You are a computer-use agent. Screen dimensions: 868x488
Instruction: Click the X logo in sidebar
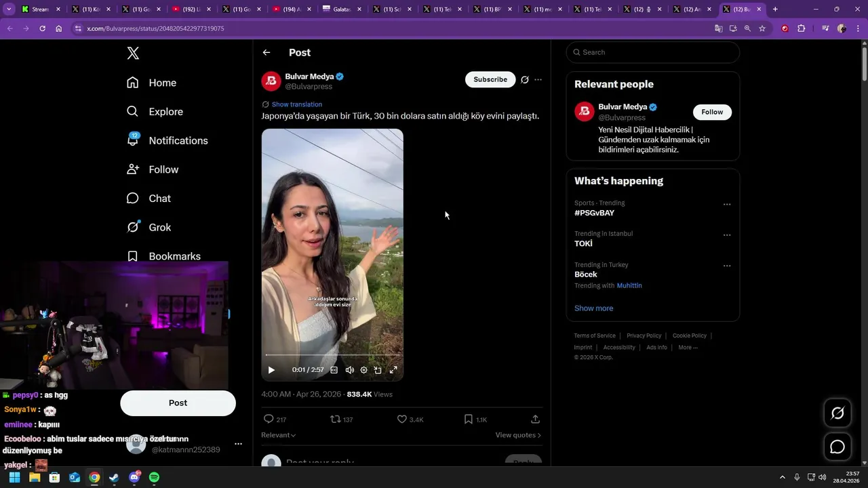coord(133,54)
